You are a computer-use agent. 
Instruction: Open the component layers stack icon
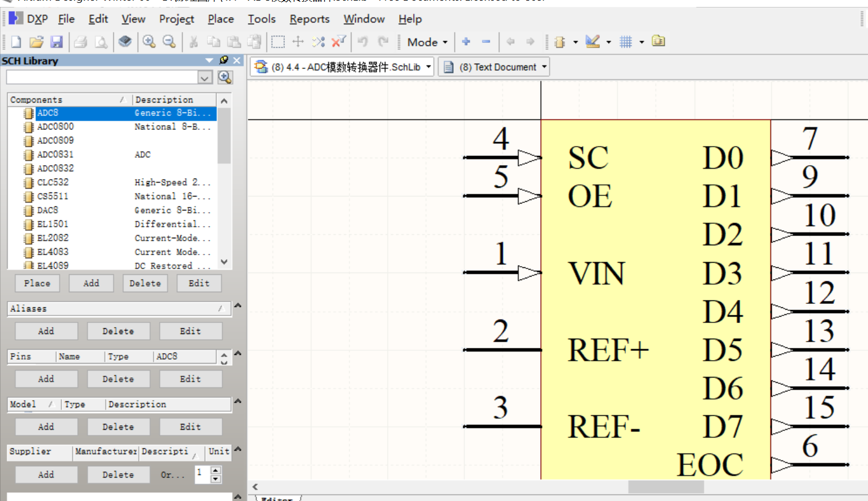125,42
